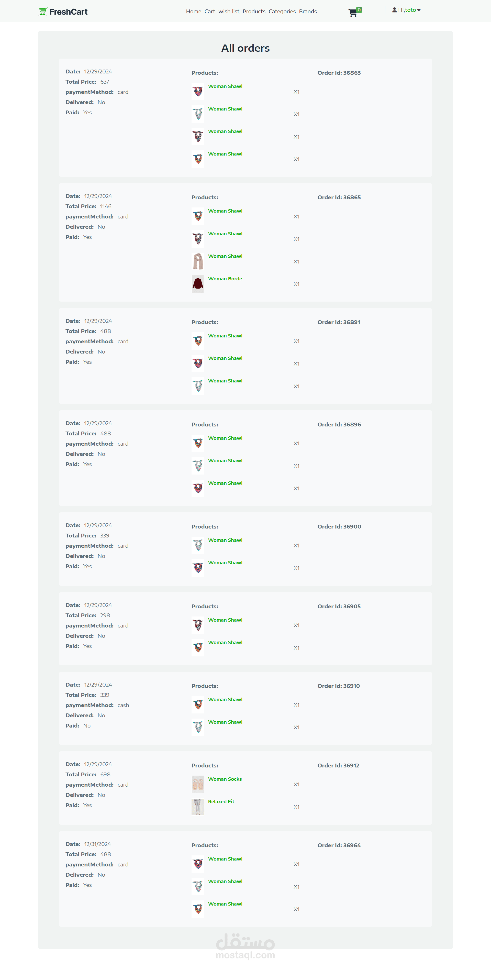This screenshot has width=491, height=980.
Task: Click the user profile icon
Action: pyautogui.click(x=394, y=10)
